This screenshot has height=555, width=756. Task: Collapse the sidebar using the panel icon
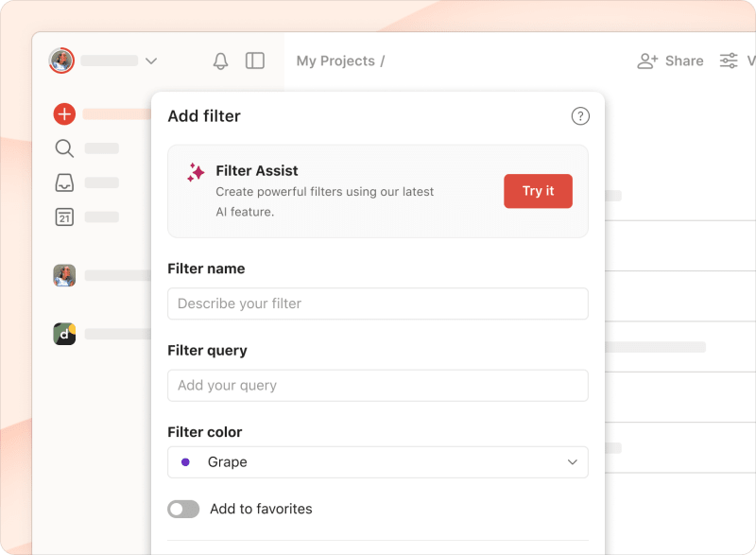[254, 61]
